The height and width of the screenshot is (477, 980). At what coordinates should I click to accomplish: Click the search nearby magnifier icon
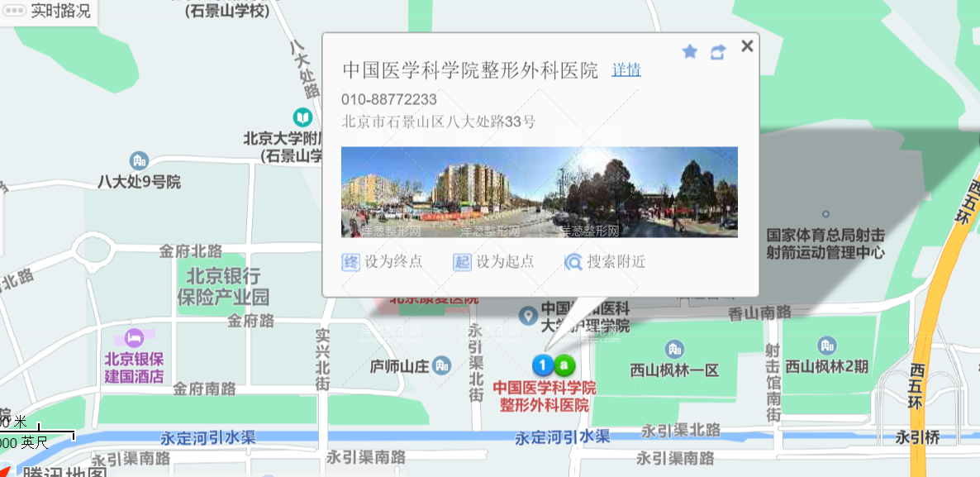point(573,262)
